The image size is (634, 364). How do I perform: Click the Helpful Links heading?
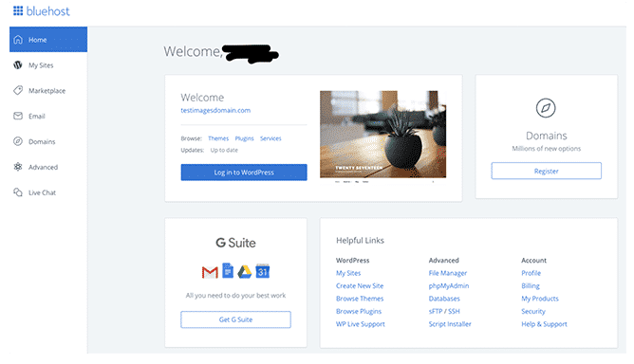point(360,241)
